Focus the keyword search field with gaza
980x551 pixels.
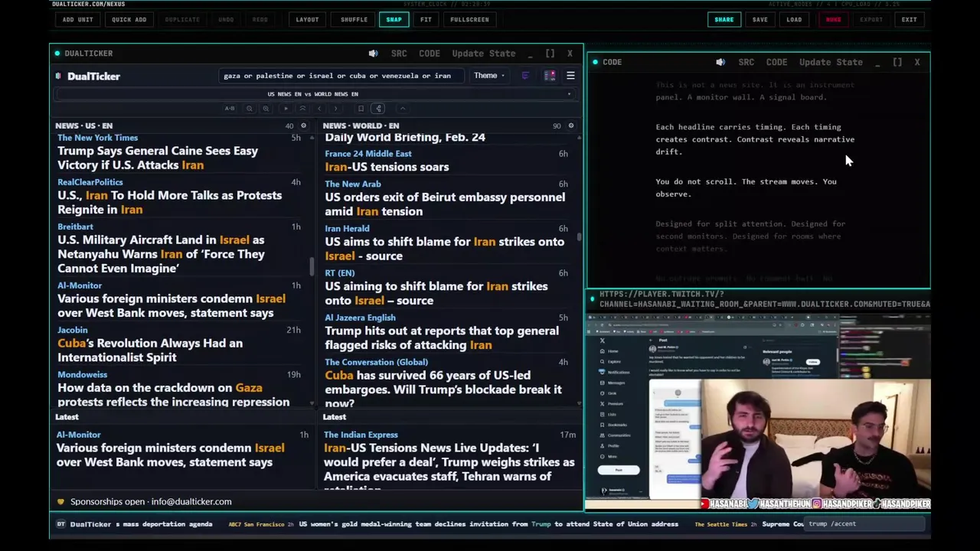point(341,76)
